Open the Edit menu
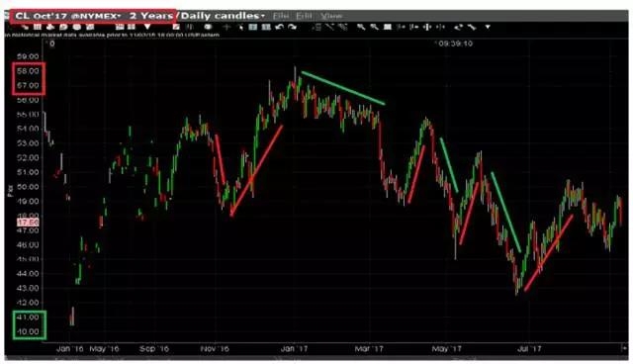 [x=304, y=16]
